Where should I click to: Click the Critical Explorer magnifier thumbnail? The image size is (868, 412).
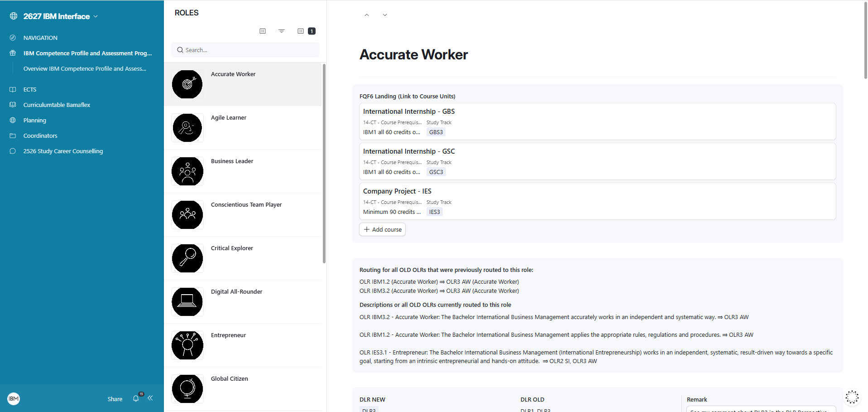(187, 258)
